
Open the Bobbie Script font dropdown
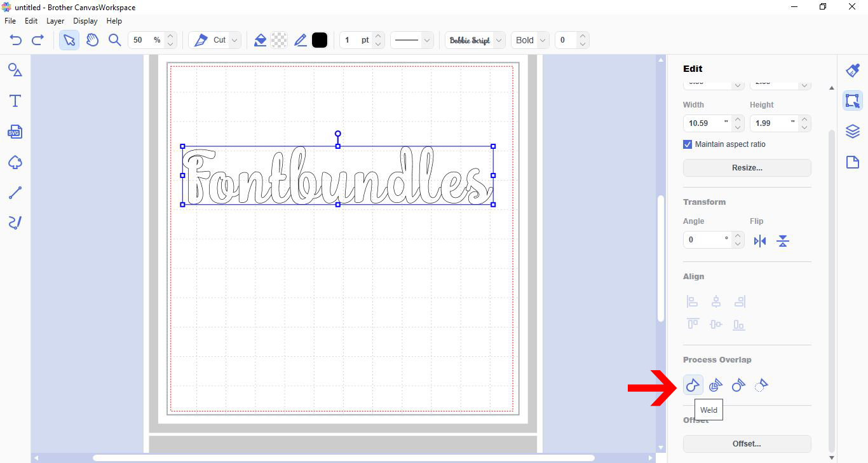coord(475,40)
